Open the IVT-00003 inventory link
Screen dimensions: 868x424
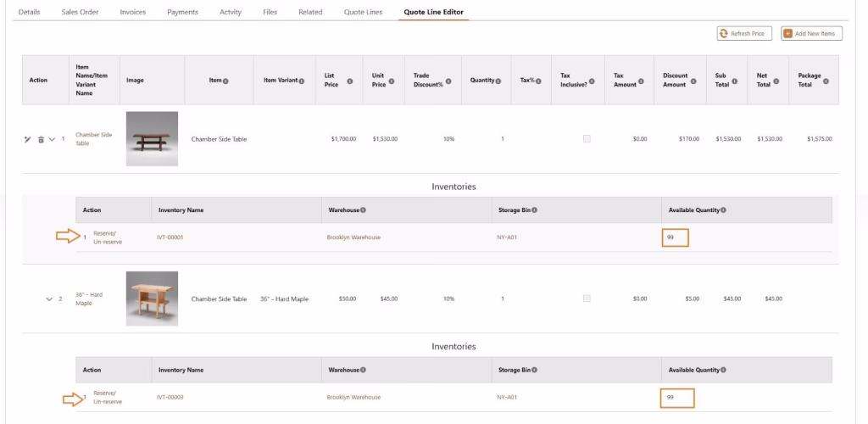[170, 397]
